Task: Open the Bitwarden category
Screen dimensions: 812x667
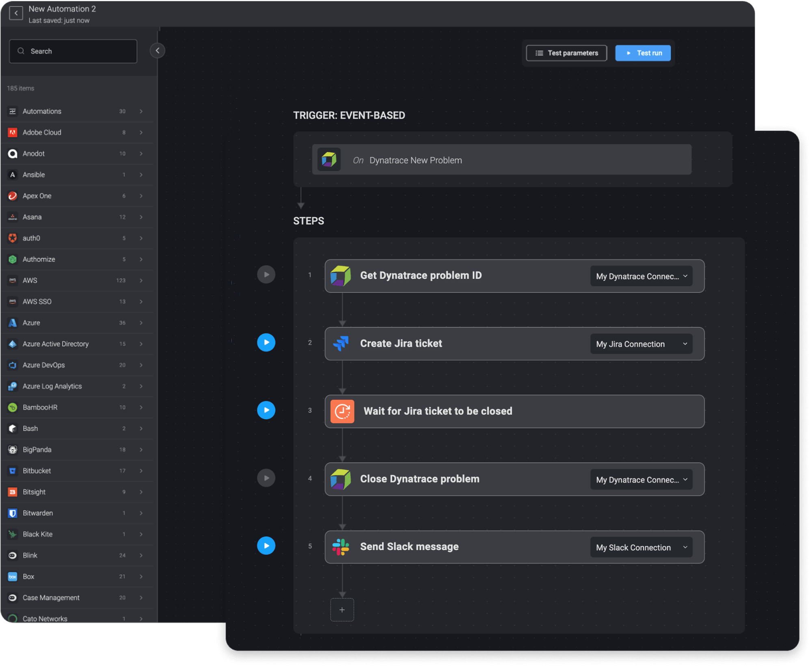Action: (77, 513)
